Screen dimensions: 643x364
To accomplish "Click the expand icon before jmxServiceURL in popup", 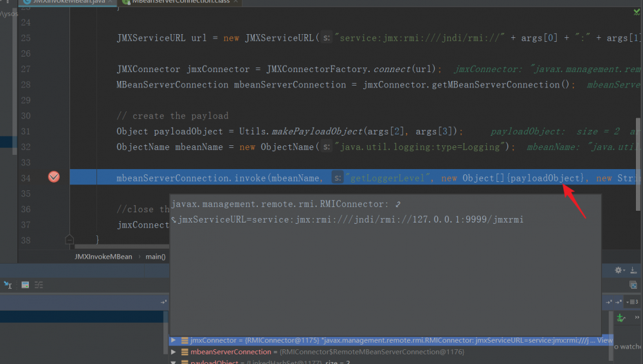I will pyautogui.click(x=174, y=219).
